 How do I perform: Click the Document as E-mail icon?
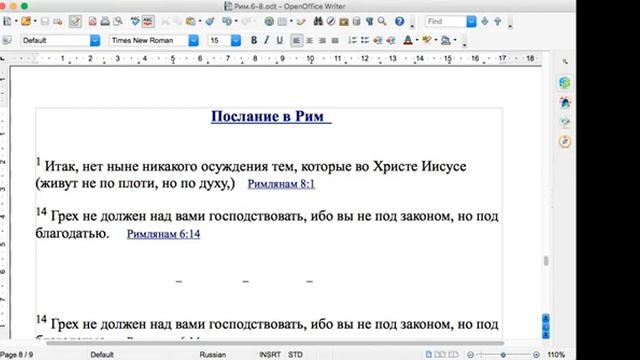(x=58, y=21)
